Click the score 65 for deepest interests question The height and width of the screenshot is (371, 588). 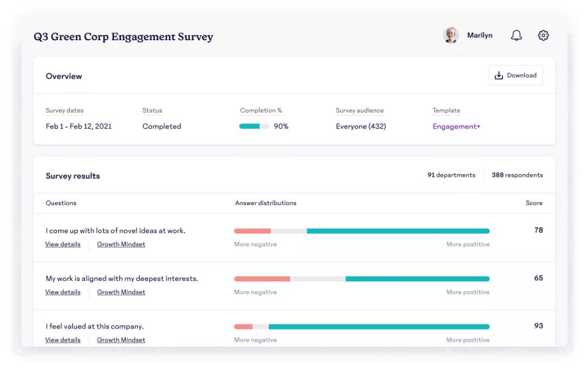[538, 278]
